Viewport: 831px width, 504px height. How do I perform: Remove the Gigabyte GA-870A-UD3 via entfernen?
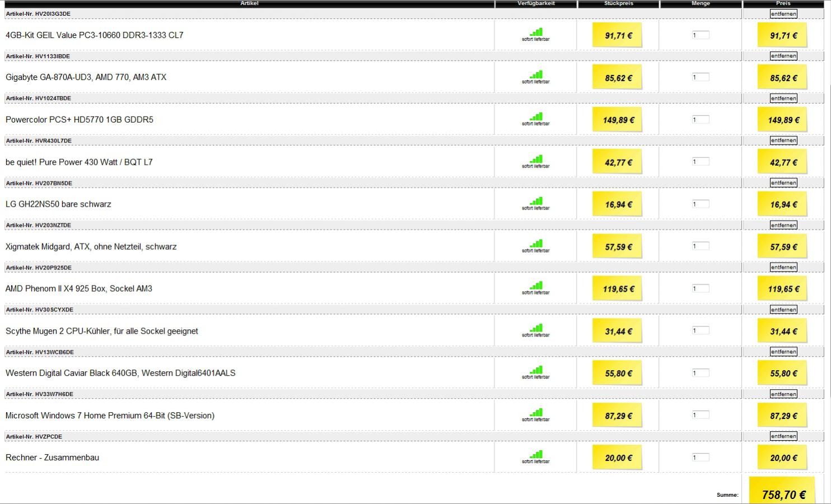[783, 56]
